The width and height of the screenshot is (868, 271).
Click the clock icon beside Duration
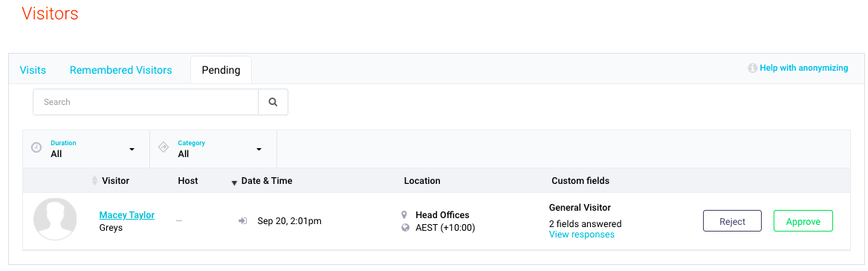(36, 148)
